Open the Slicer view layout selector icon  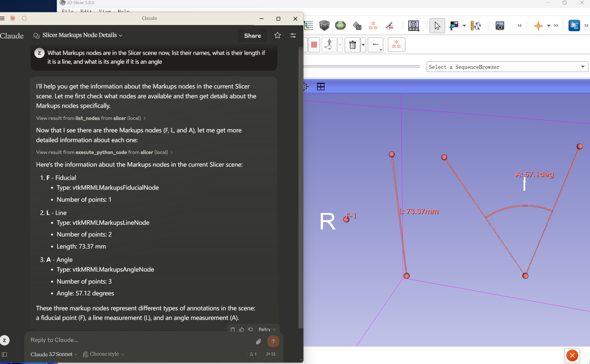414,25
